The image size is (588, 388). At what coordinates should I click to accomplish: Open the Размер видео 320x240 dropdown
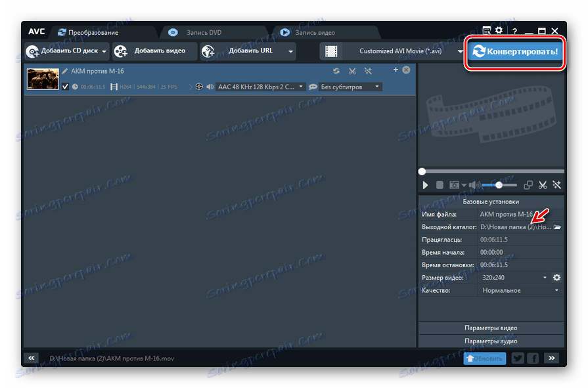coord(514,278)
